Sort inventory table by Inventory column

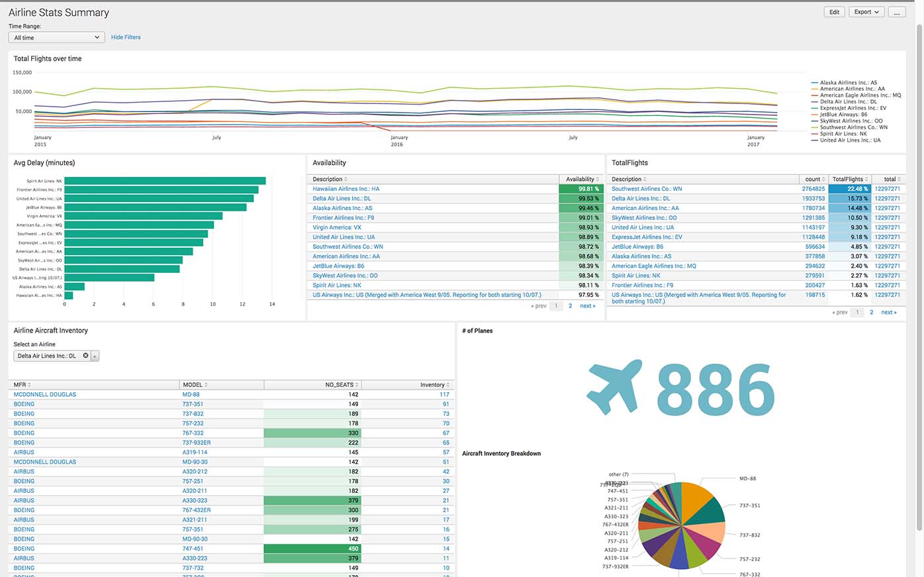pyautogui.click(x=435, y=385)
